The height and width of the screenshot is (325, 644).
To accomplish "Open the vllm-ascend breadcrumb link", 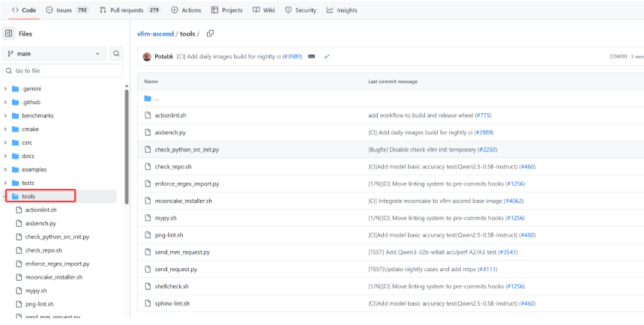I will click(x=155, y=34).
